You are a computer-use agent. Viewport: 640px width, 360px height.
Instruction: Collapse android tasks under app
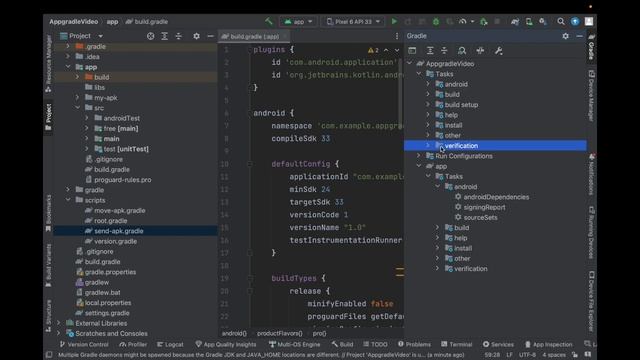click(x=438, y=187)
